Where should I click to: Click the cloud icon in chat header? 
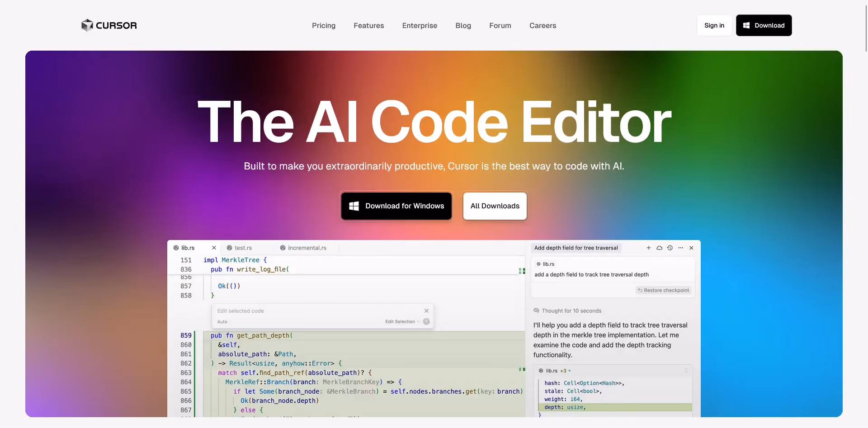(x=660, y=248)
